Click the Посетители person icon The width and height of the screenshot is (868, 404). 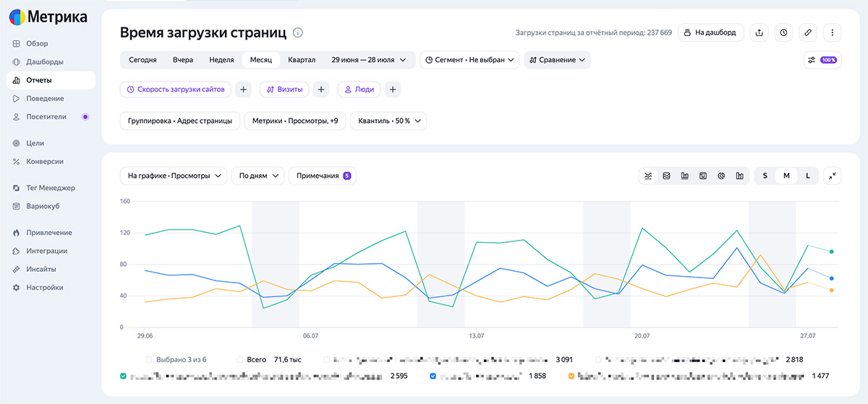(16, 116)
